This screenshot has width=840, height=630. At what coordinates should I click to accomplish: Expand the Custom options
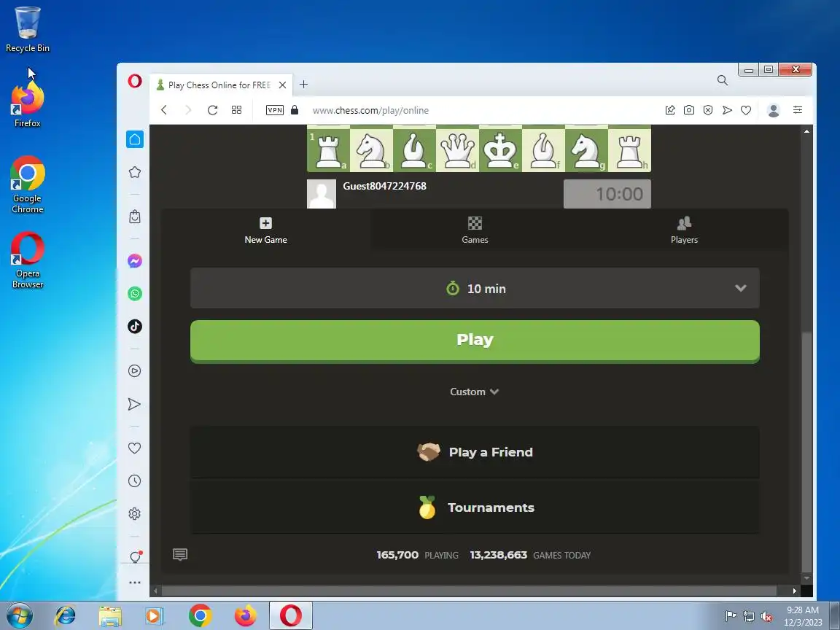pos(475,392)
